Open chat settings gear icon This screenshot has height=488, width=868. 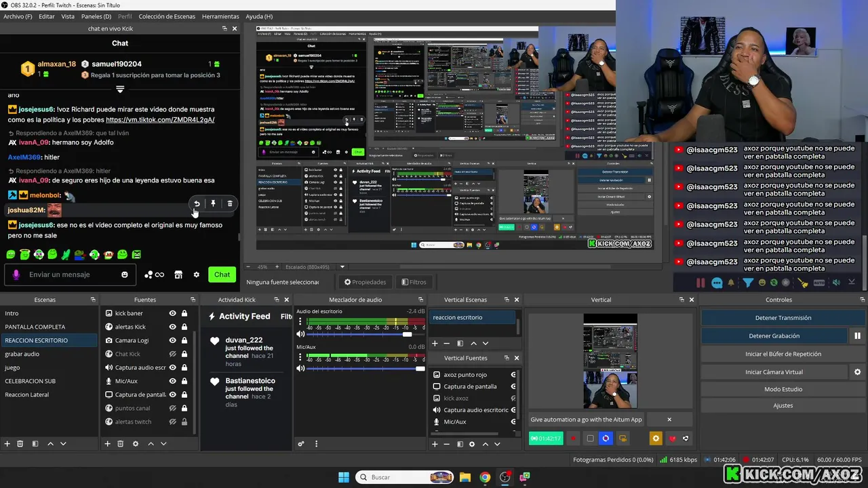pyautogui.click(x=197, y=274)
